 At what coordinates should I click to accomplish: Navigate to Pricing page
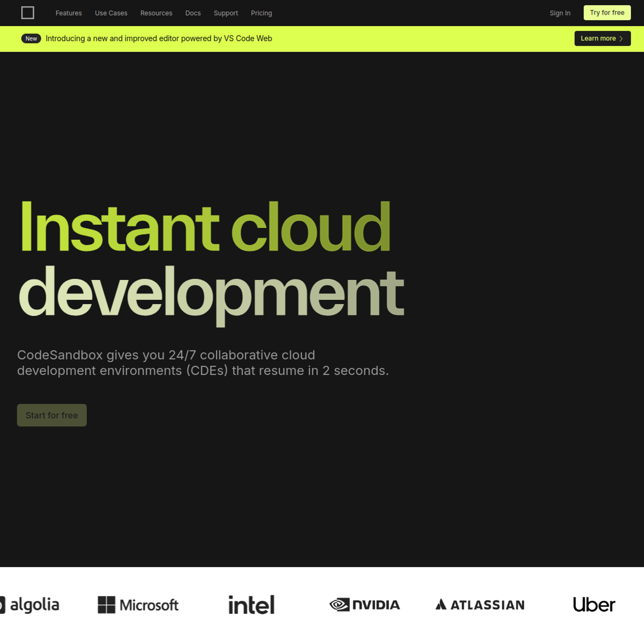(261, 13)
